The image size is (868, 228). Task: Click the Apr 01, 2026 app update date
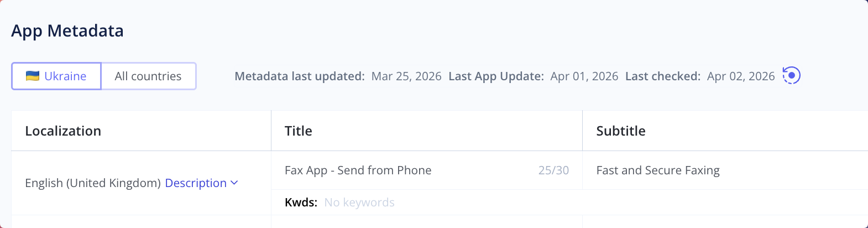[584, 76]
